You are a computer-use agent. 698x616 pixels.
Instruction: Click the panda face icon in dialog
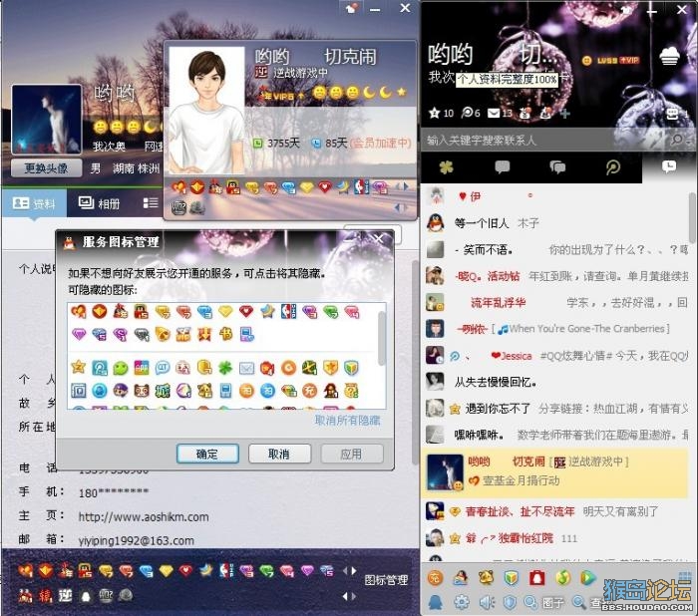(142, 391)
